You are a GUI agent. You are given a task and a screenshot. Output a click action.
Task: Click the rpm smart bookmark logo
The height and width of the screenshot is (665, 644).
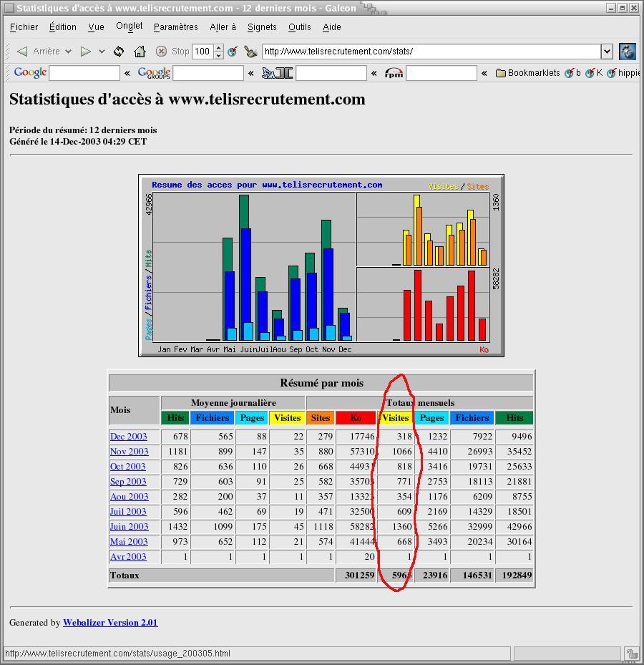(x=394, y=73)
